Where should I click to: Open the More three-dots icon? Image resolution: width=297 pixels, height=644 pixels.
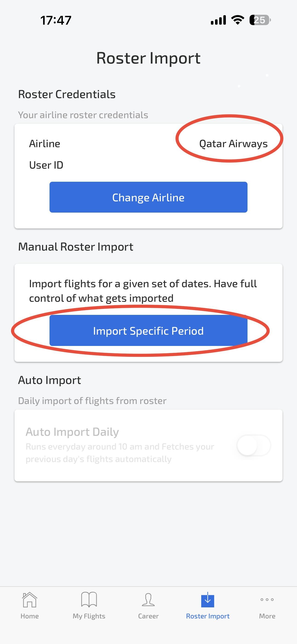[x=267, y=600]
